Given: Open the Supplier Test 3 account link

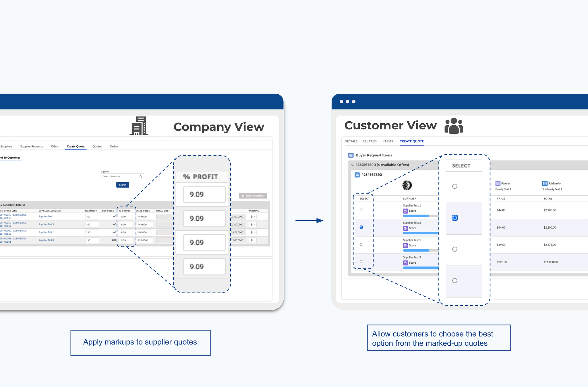Looking at the screenshot, I should [46, 224].
